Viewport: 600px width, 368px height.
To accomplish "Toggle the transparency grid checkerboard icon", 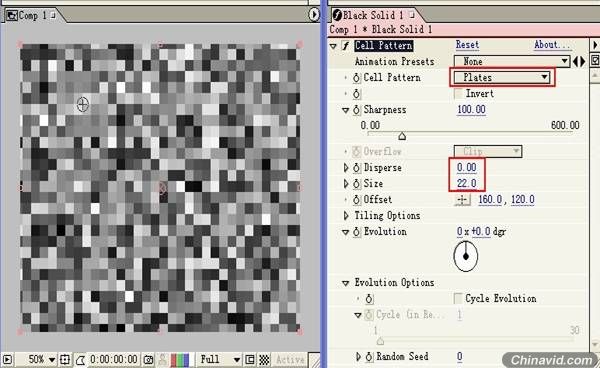I will pos(264,360).
